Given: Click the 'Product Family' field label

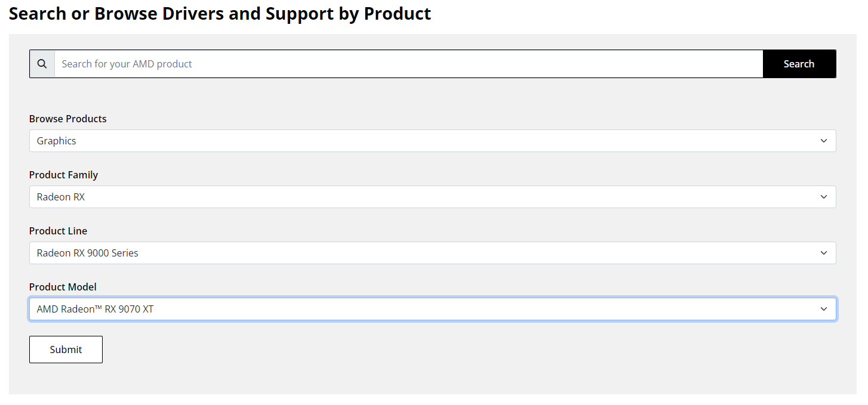Looking at the screenshot, I should click(64, 175).
